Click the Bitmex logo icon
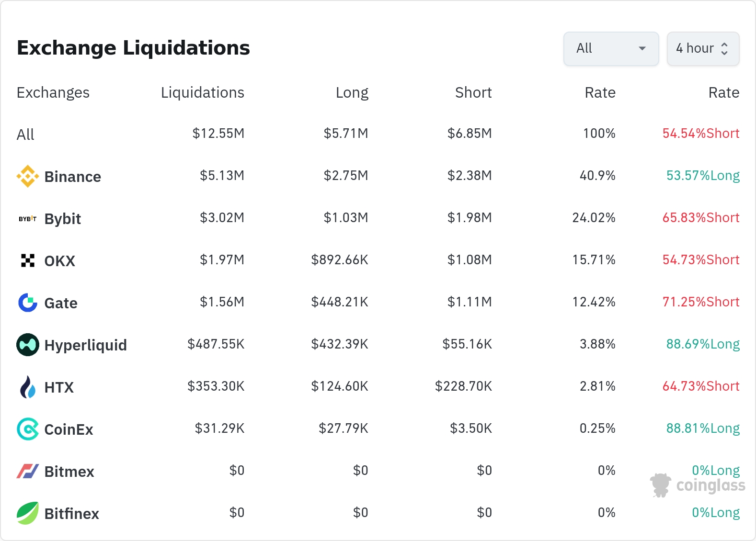This screenshot has height=541, width=756. click(28, 471)
